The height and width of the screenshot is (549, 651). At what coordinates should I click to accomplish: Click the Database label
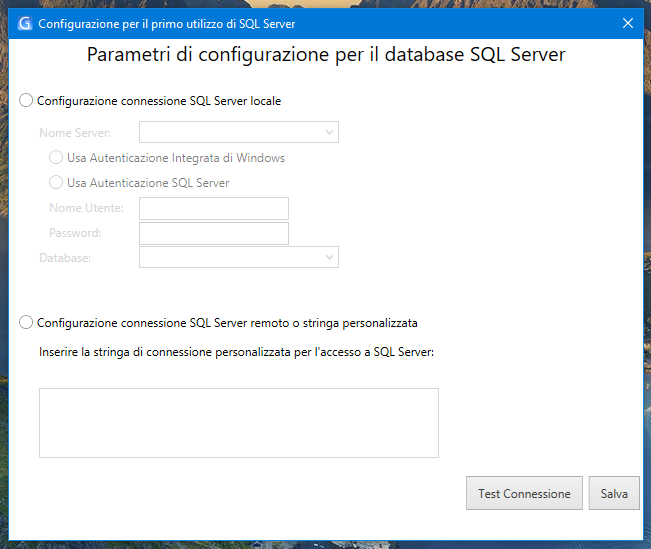tap(65, 258)
